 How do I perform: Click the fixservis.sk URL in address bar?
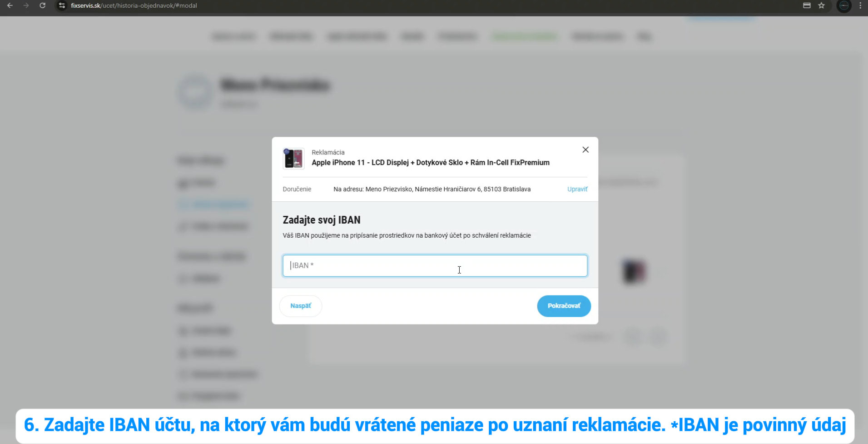[x=134, y=5]
